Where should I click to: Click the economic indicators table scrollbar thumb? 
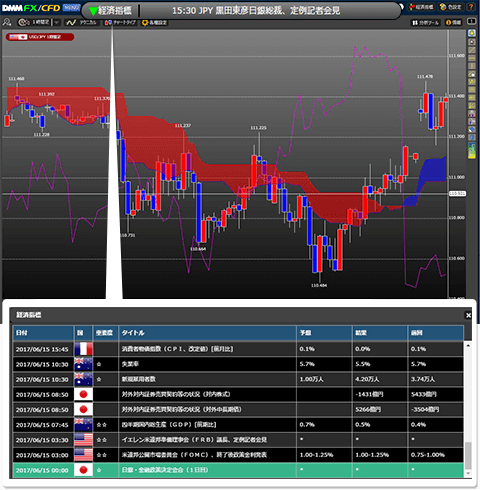(x=468, y=455)
